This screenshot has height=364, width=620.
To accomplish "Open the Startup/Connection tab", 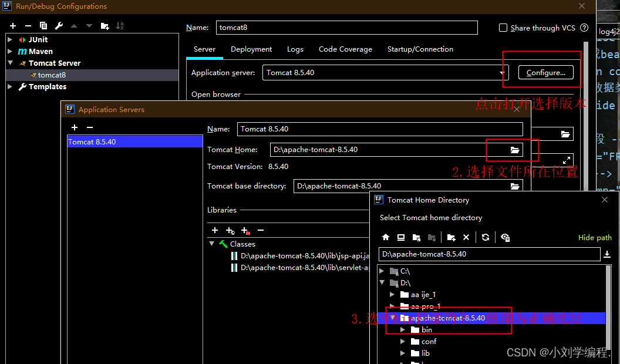I will pos(420,49).
